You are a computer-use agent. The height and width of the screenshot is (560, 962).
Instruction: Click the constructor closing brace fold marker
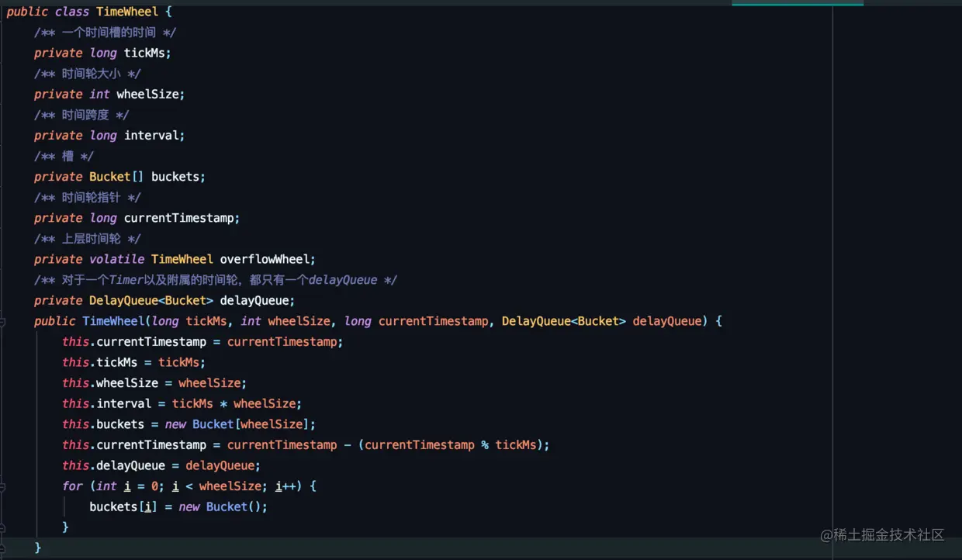click(3, 548)
